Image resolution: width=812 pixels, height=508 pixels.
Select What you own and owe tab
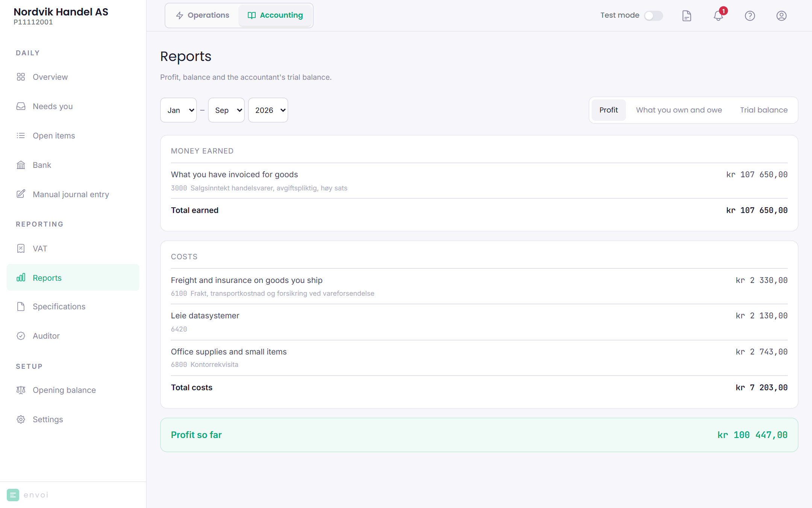(x=679, y=110)
